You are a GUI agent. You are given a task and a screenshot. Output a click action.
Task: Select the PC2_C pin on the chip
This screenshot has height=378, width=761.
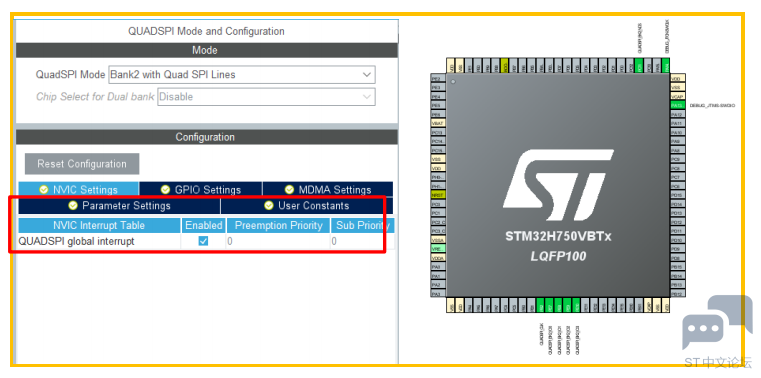438,222
